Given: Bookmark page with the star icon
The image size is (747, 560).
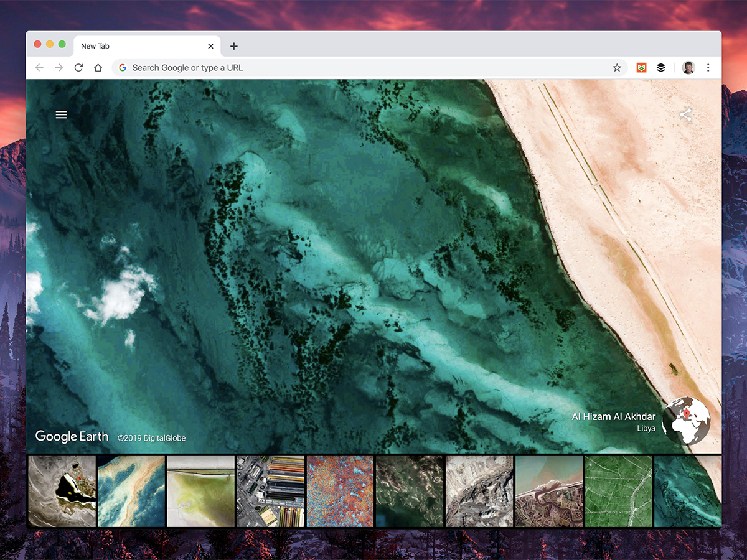Looking at the screenshot, I should (617, 68).
